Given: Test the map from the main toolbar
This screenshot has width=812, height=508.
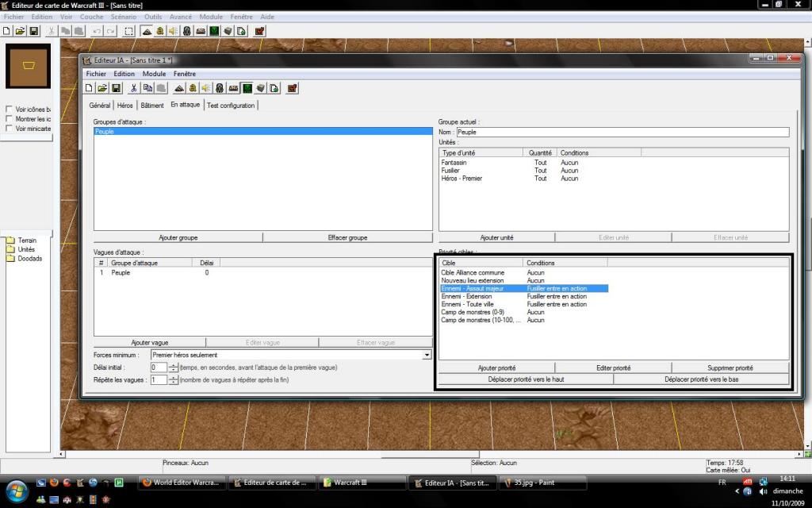Looking at the screenshot, I should click(259, 31).
